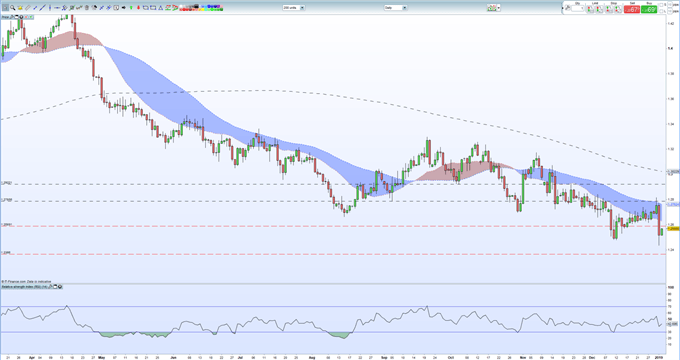Close the Relative Strength Index indicator panel
The image size is (680, 360).
[x=60, y=287]
